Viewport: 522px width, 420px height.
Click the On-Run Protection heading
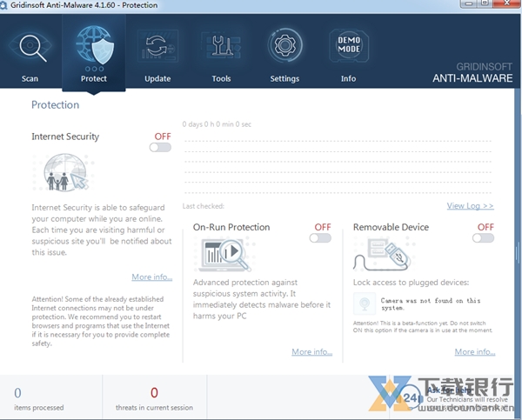click(x=231, y=227)
